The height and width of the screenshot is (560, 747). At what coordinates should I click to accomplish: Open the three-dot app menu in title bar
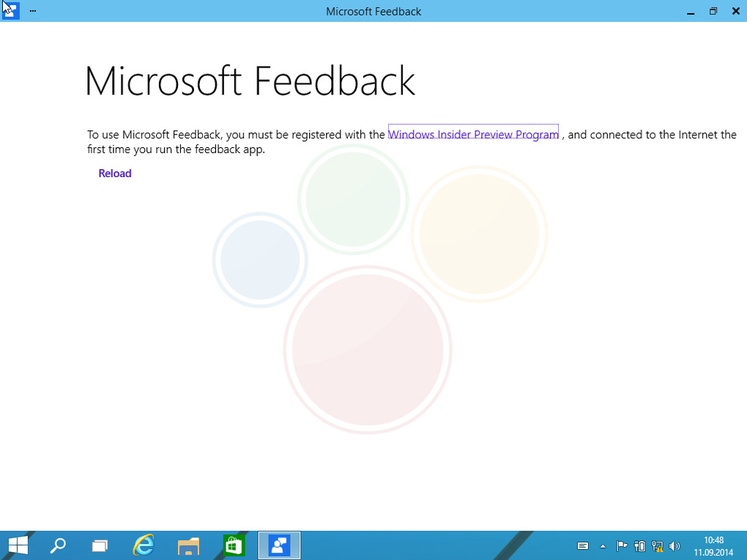tap(33, 11)
